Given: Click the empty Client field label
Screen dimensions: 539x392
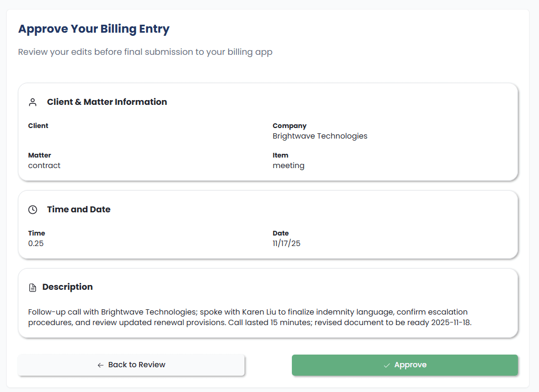Looking at the screenshot, I should [38, 126].
